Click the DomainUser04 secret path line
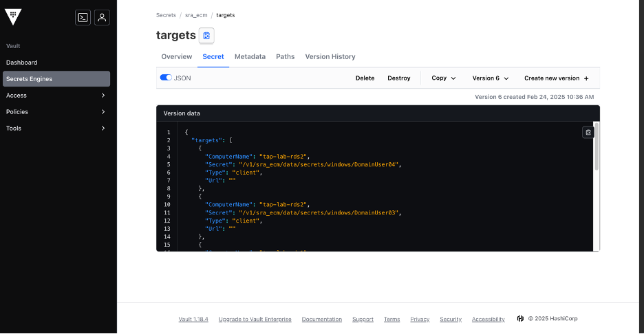The width and height of the screenshot is (644, 334). pyautogui.click(x=303, y=164)
